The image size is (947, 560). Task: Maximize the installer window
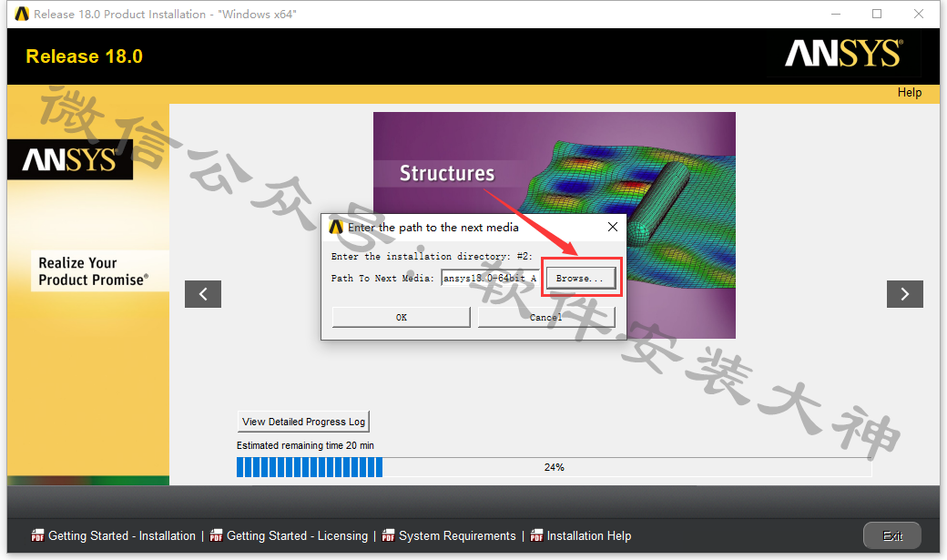pos(877,14)
